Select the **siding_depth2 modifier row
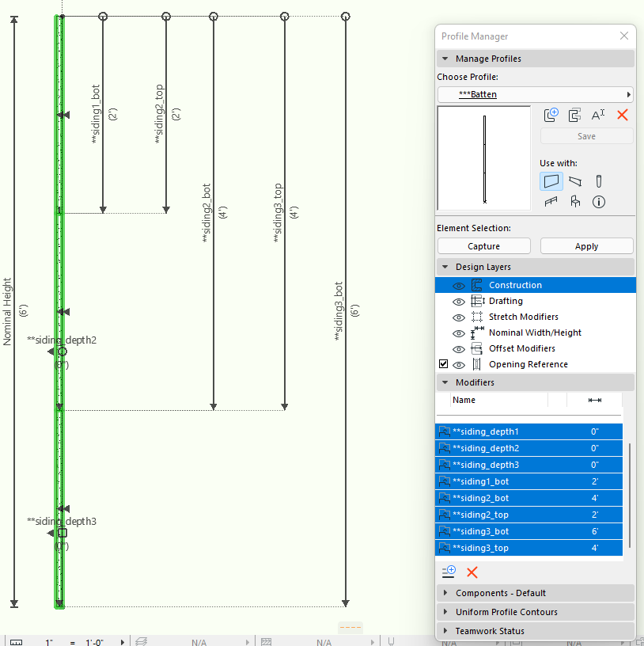Image resolution: width=644 pixels, height=646 pixels. pos(528,448)
